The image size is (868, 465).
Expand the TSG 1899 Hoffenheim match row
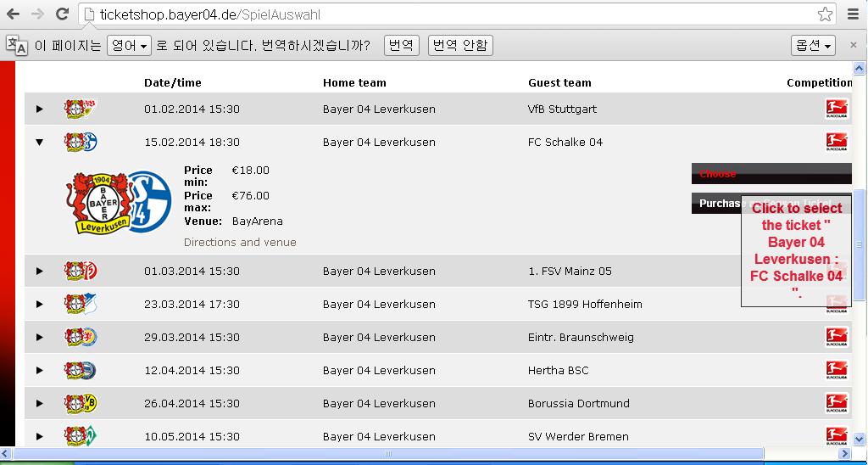click(39, 305)
